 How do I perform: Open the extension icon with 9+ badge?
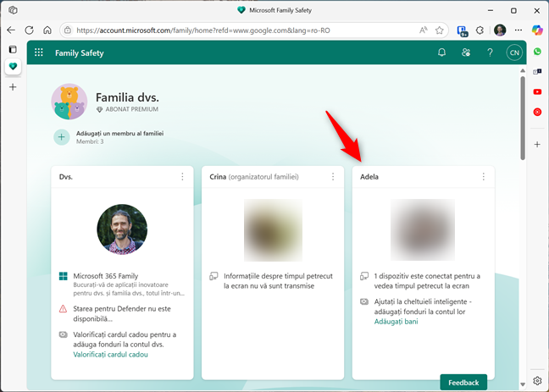point(463,30)
